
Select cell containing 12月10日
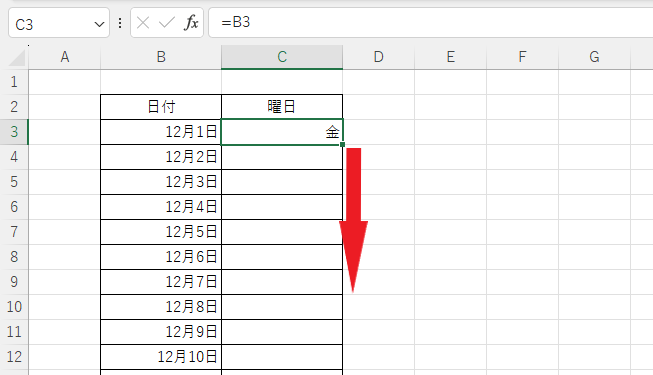[x=161, y=357]
